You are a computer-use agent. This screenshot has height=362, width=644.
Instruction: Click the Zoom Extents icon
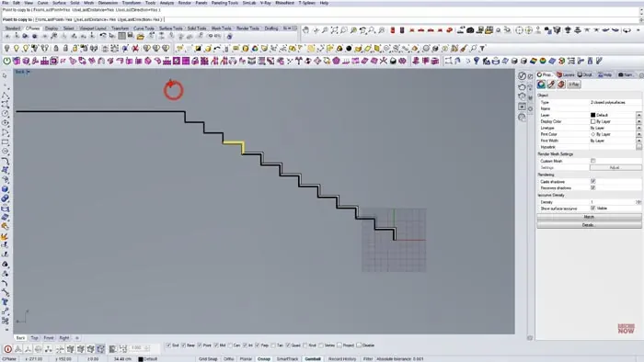334,30
